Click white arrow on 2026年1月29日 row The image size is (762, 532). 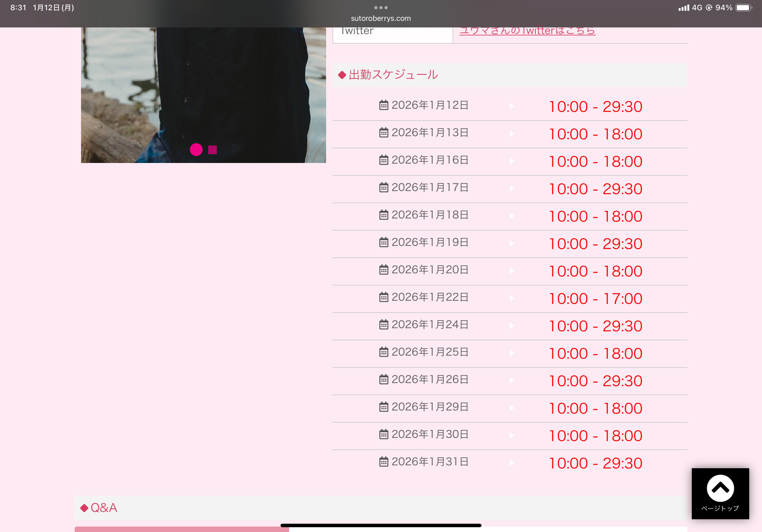pos(512,408)
